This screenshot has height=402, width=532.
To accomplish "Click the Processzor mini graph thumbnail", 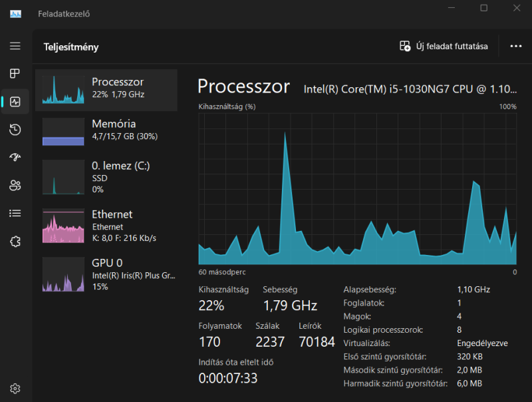I will 63,90.
